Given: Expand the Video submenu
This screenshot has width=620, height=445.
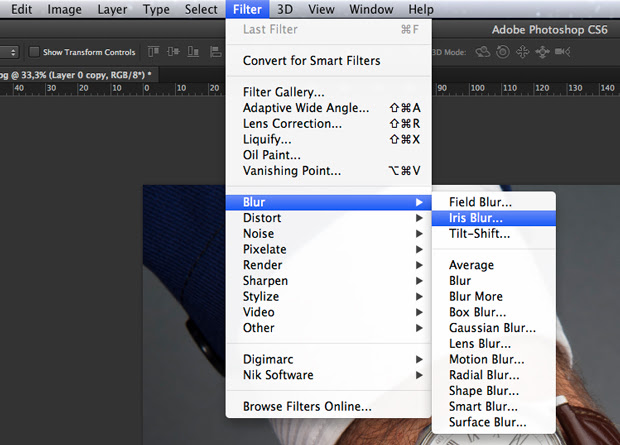Looking at the screenshot, I should point(329,312).
